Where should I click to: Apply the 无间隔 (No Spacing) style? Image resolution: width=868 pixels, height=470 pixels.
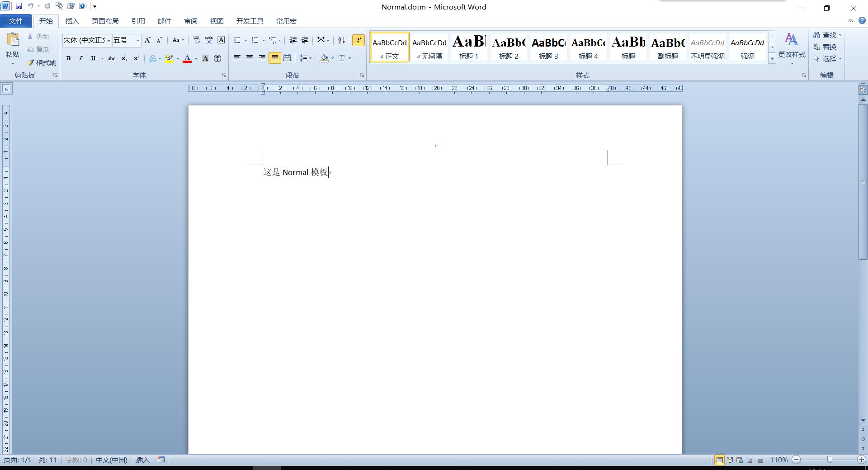(x=429, y=47)
